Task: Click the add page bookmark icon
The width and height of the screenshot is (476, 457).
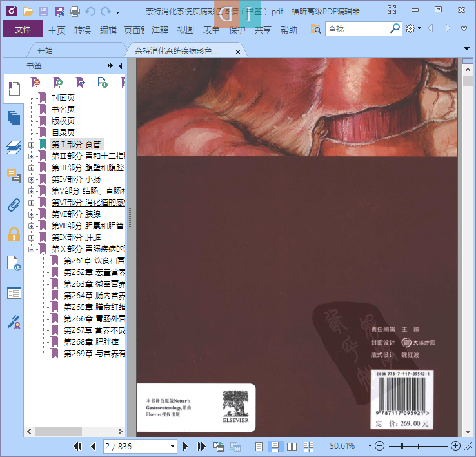Action: click(103, 83)
